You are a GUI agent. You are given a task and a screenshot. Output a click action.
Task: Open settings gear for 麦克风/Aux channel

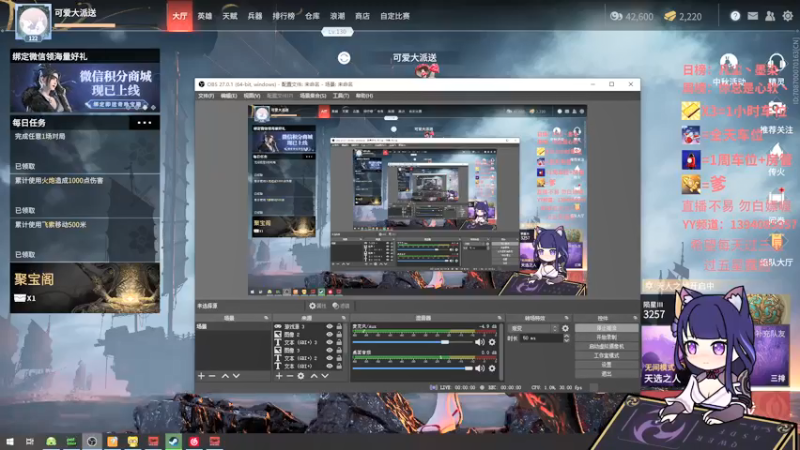point(492,342)
